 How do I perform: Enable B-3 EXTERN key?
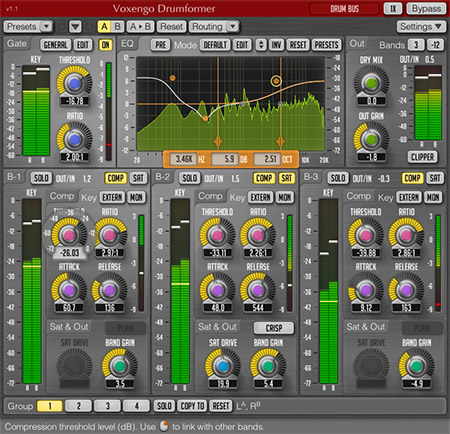[x=409, y=197]
